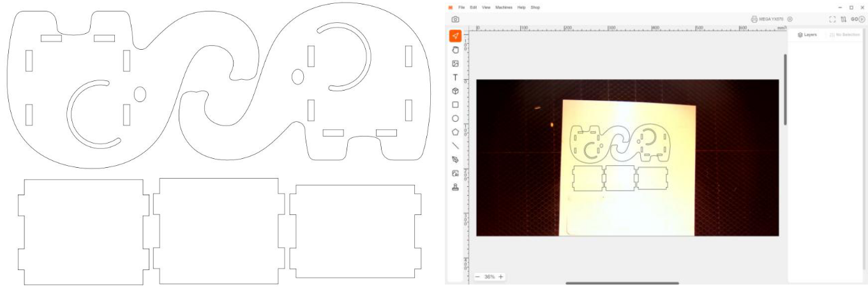Click the vertical canvas scrollbar
Image resolution: width=868 pixels, height=289 pixels.
coord(785,89)
